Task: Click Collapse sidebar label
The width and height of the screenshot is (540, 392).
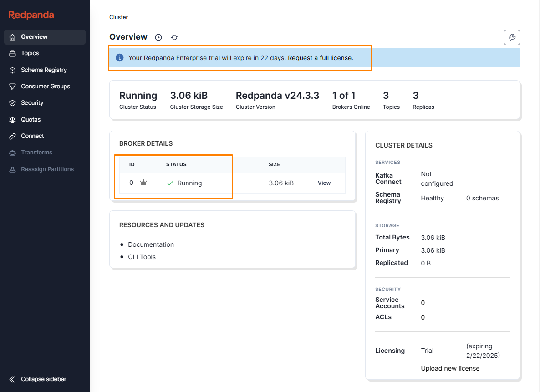Action: (x=43, y=379)
